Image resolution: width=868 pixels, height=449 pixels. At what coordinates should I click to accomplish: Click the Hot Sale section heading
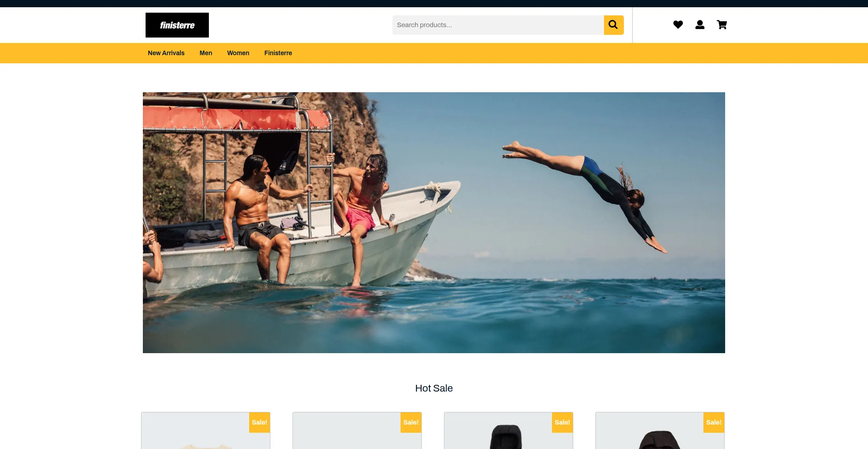pyautogui.click(x=434, y=388)
